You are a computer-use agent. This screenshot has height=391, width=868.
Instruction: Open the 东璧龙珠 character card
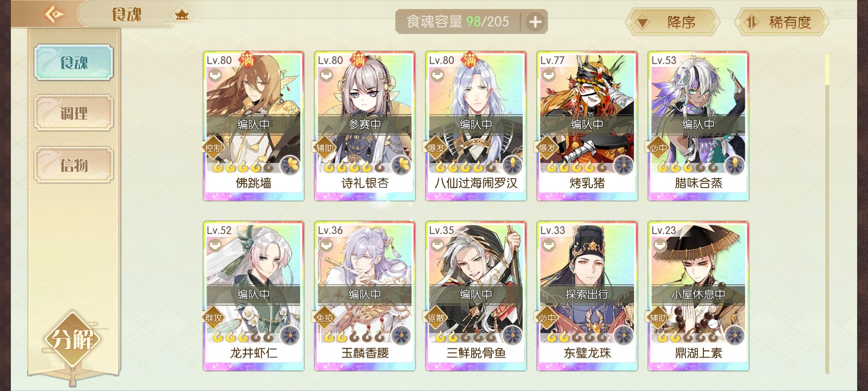point(587,296)
